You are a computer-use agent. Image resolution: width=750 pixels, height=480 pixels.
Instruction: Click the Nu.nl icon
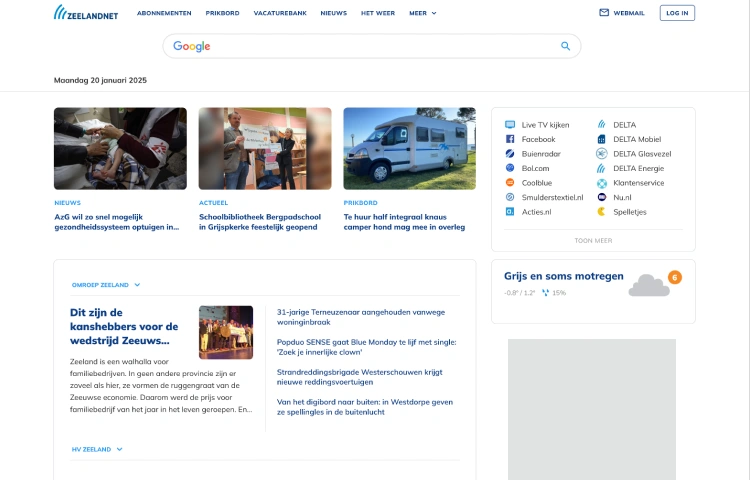point(602,197)
